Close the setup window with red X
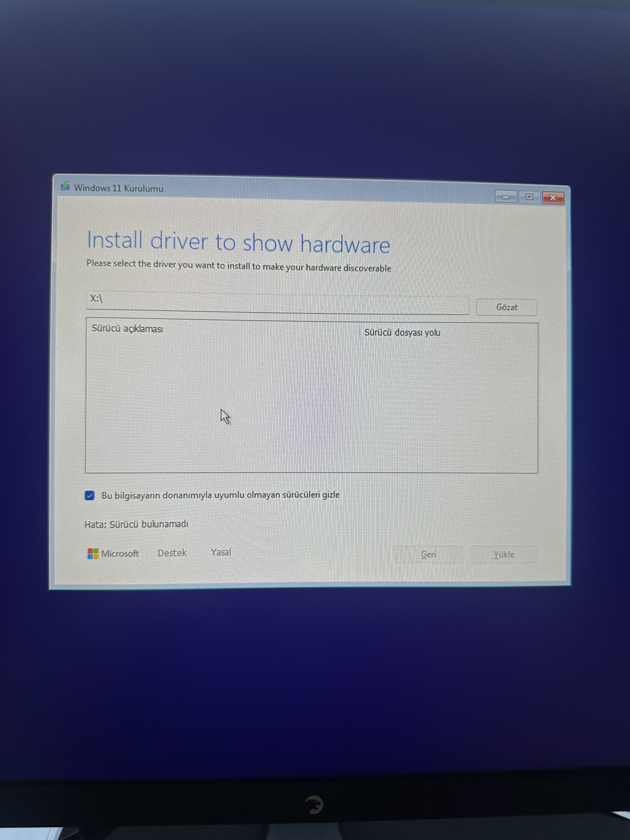 (x=552, y=197)
